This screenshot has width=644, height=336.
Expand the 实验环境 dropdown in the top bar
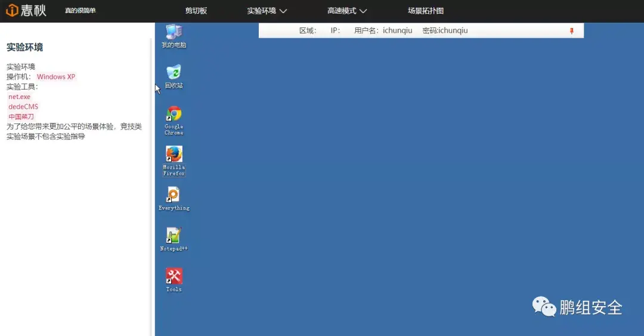point(267,11)
